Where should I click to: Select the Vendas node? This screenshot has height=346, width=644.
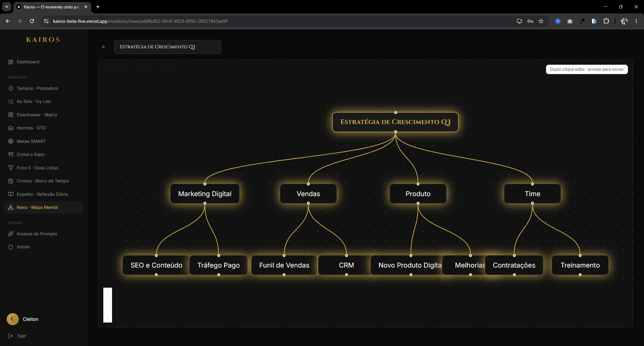tap(308, 194)
